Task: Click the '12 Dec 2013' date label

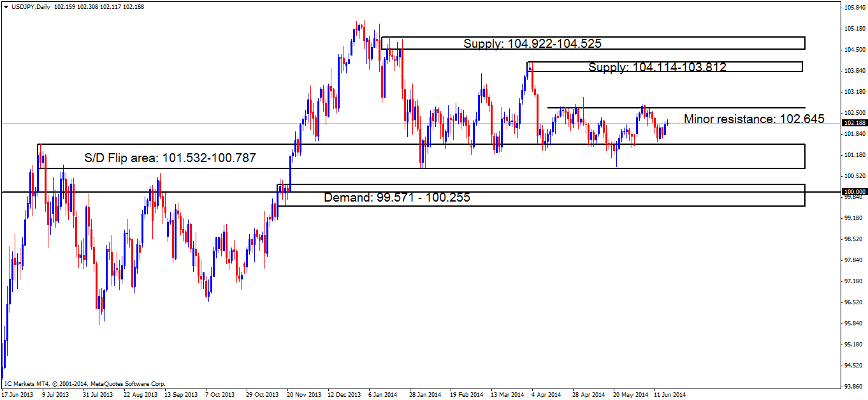Action: coord(344,395)
